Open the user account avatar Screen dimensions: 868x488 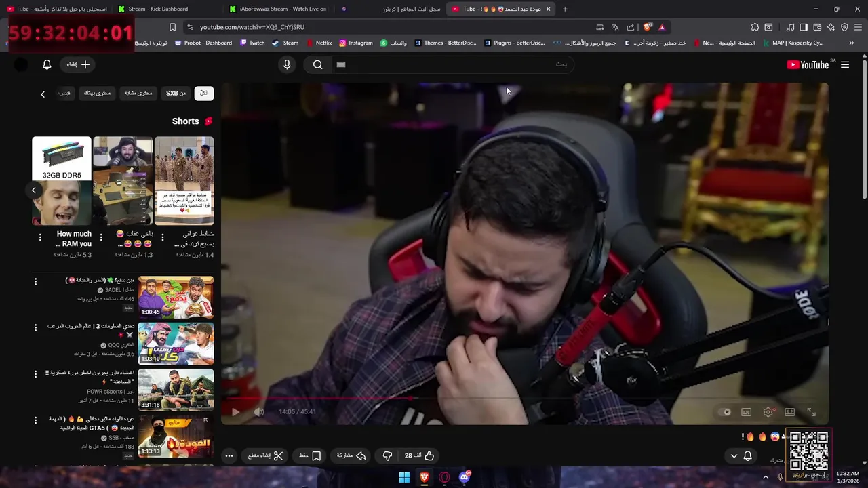coord(21,64)
